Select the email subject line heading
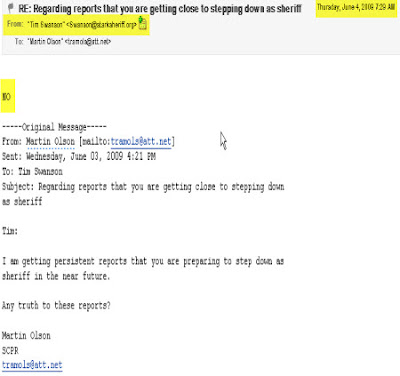Screen dimensions: 400x376 click(160, 9)
